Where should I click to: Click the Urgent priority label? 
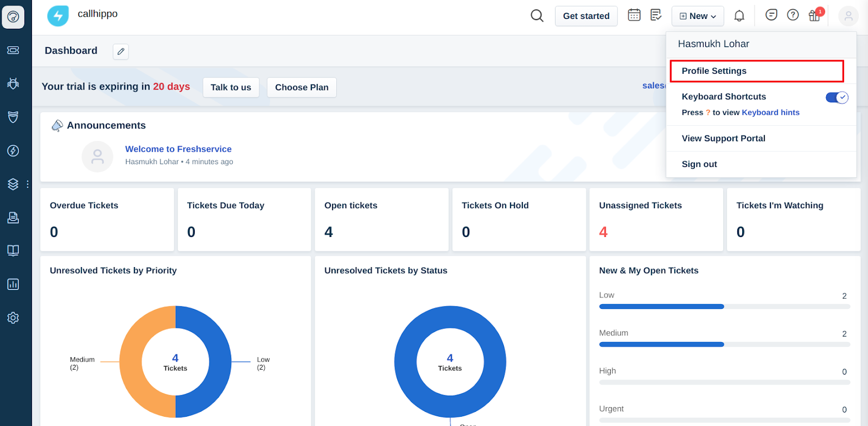tap(611, 409)
